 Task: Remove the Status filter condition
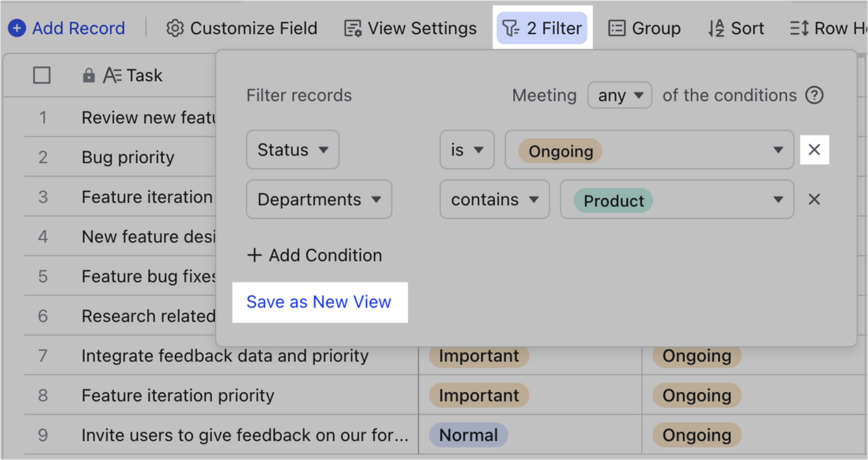[x=814, y=150]
